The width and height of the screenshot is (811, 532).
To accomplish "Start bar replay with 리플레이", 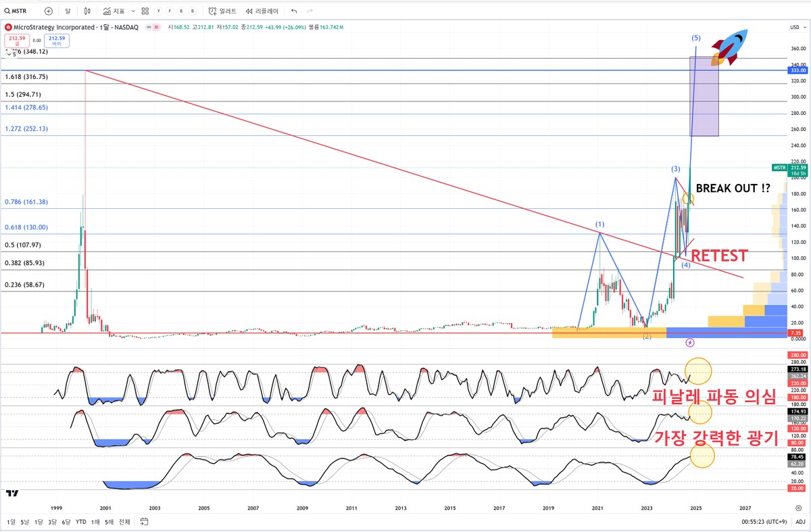I will pos(263,11).
